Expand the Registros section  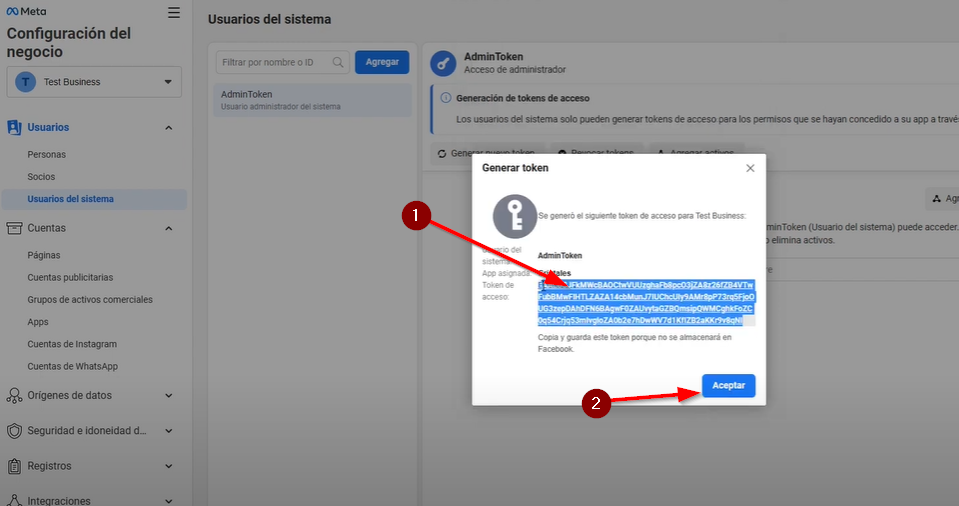169,466
